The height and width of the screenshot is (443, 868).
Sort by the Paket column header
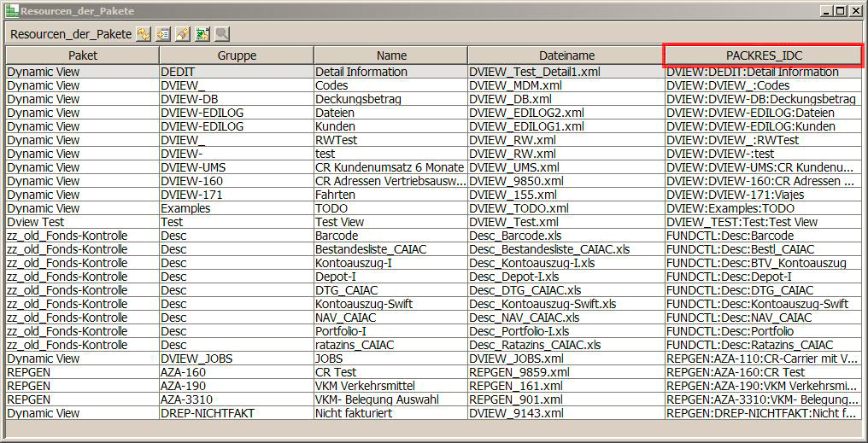(x=82, y=55)
